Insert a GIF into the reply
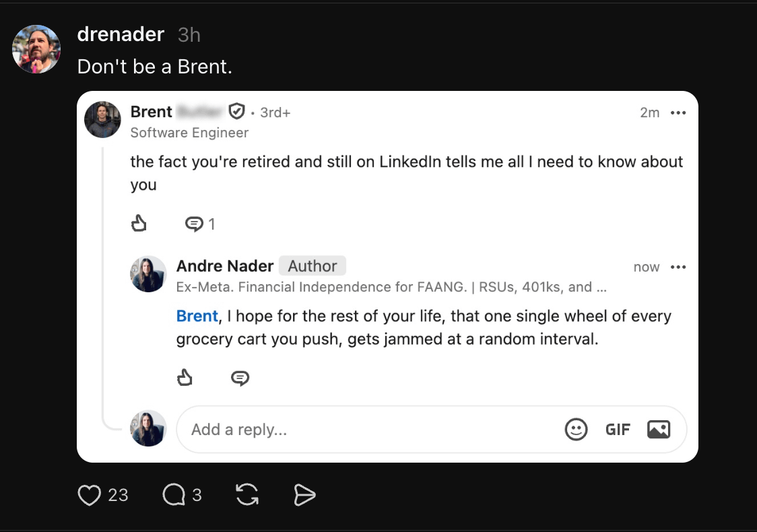Viewport: 757px width, 532px height. point(618,430)
